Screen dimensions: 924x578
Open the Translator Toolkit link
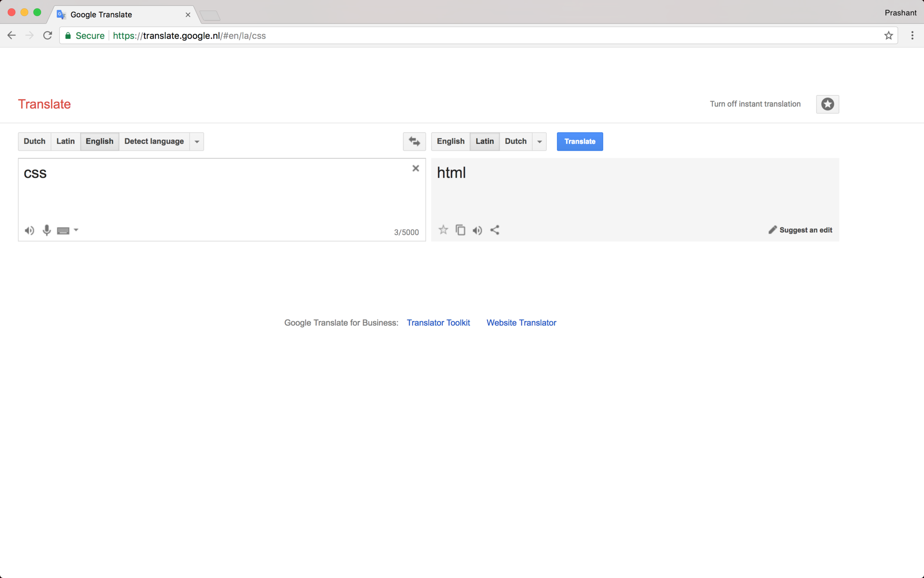[438, 323]
